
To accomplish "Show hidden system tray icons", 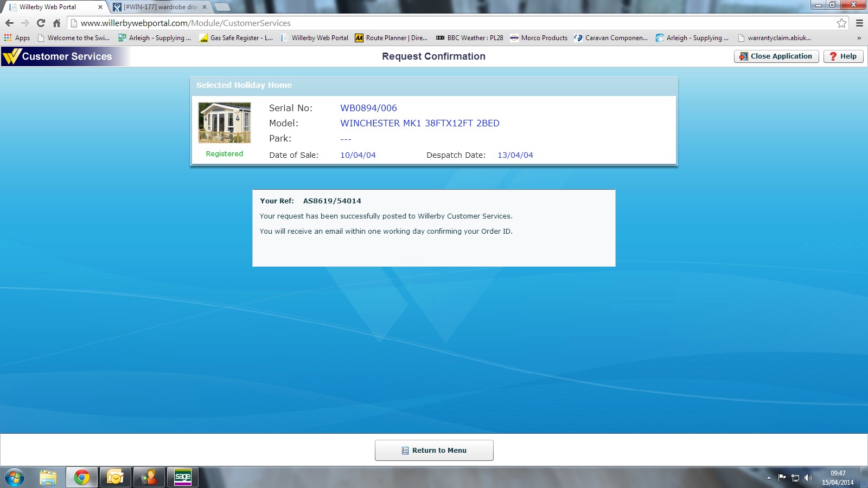I will point(769,478).
